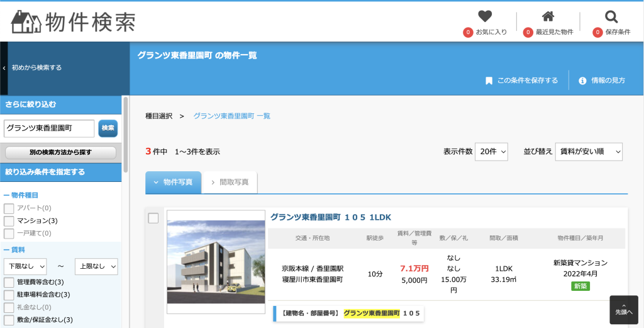Select the property listing 105 checkbox
This screenshot has width=644, height=328.
tap(153, 218)
